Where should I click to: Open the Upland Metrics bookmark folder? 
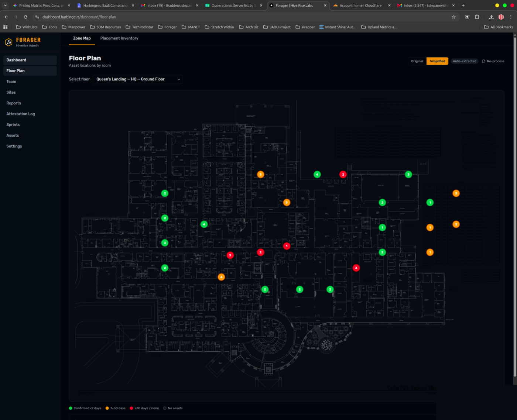(379, 27)
